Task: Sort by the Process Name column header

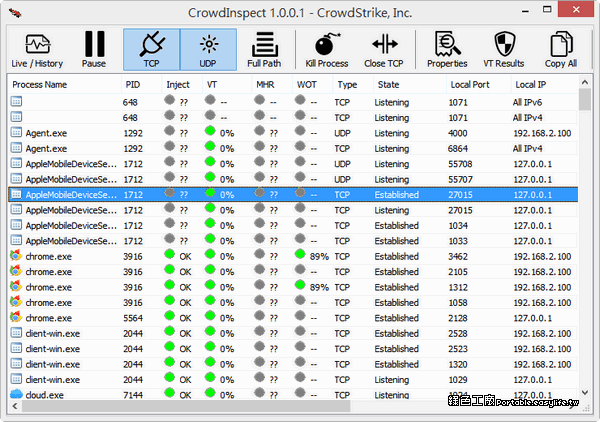Action: (x=64, y=85)
